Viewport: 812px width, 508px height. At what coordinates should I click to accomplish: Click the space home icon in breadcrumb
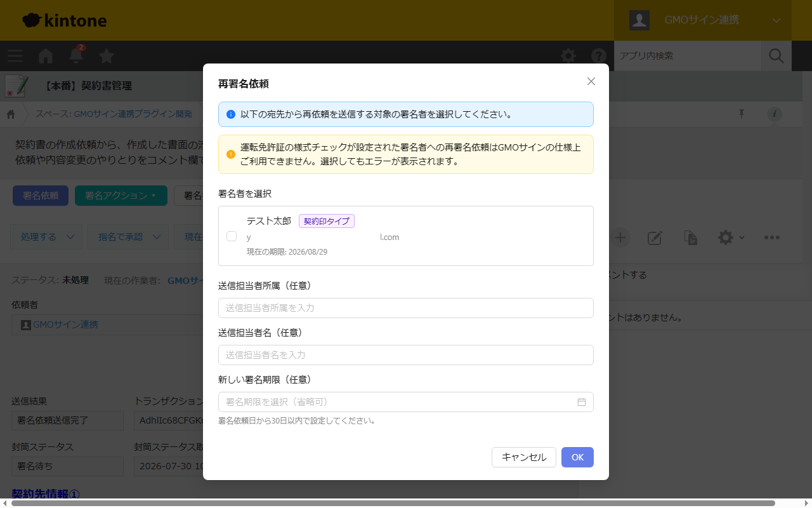pyautogui.click(x=11, y=114)
